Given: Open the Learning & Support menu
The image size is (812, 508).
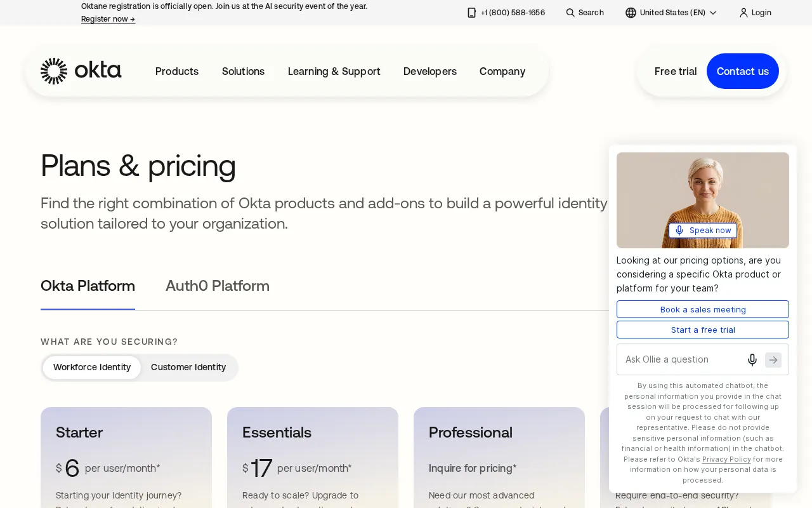Looking at the screenshot, I should [334, 71].
